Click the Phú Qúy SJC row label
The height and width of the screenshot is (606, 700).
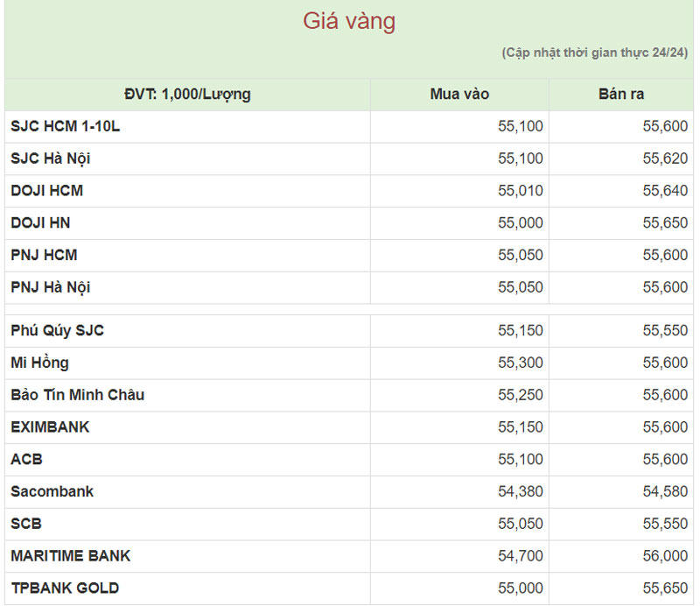58,330
